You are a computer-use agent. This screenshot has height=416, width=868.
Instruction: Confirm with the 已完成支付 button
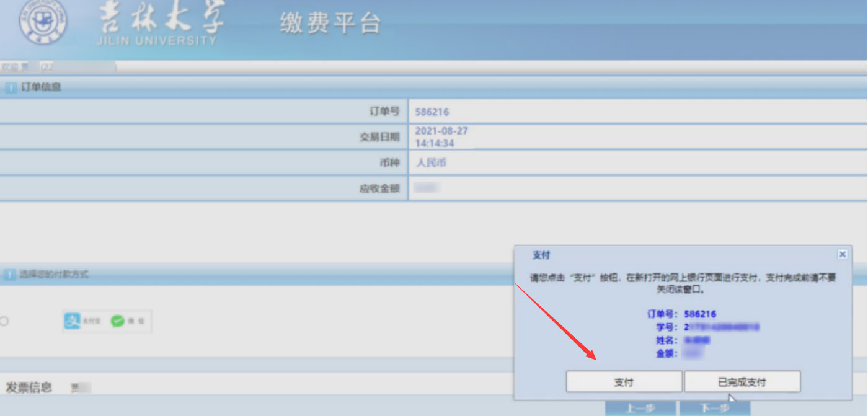coord(742,382)
